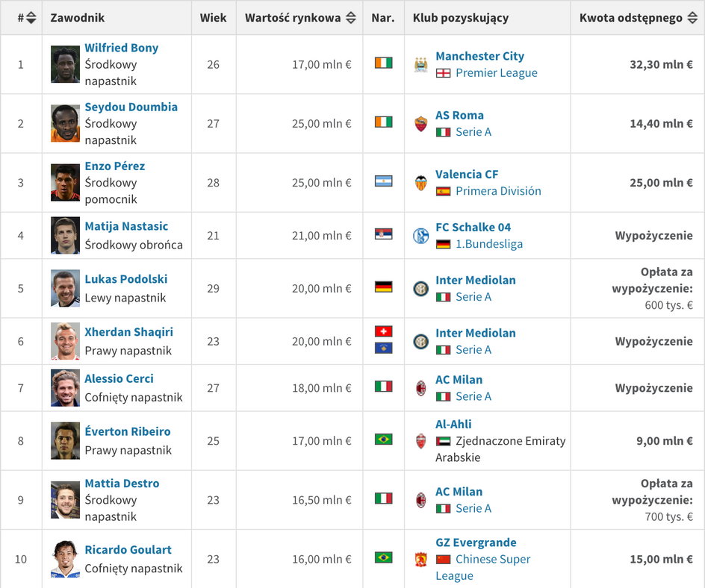Click the Valencia CF bat crest icon

coord(421,183)
